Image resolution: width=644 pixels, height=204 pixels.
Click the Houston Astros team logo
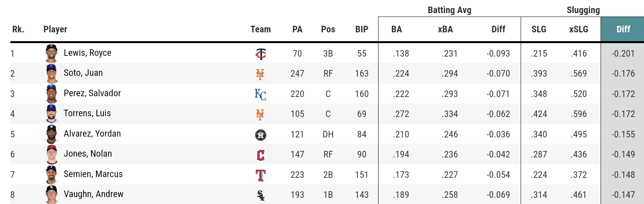[261, 135]
